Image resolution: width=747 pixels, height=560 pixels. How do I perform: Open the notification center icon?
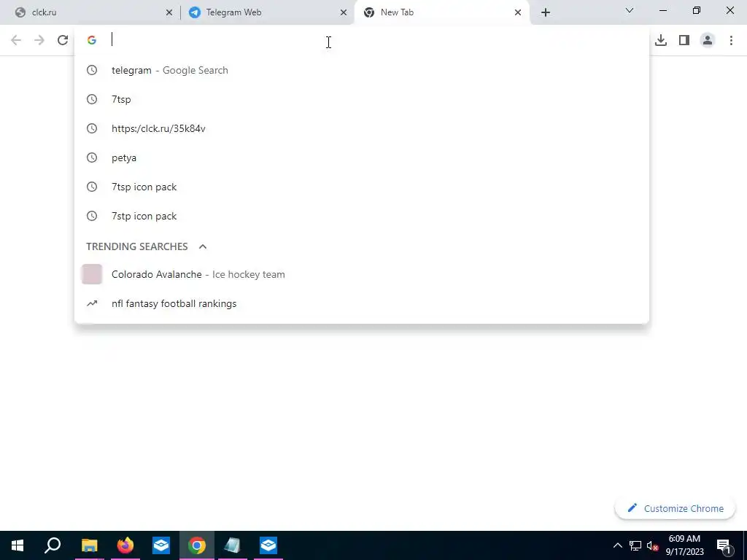point(724,545)
